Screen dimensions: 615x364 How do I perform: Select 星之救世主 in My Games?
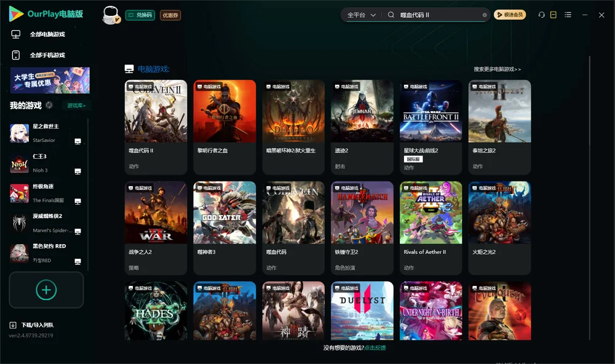click(46, 133)
